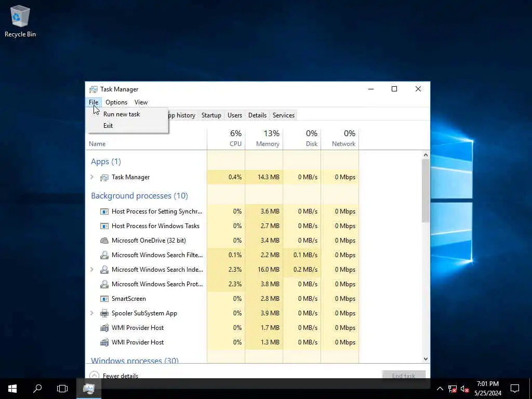Open Task View from the taskbar

(x=62, y=389)
